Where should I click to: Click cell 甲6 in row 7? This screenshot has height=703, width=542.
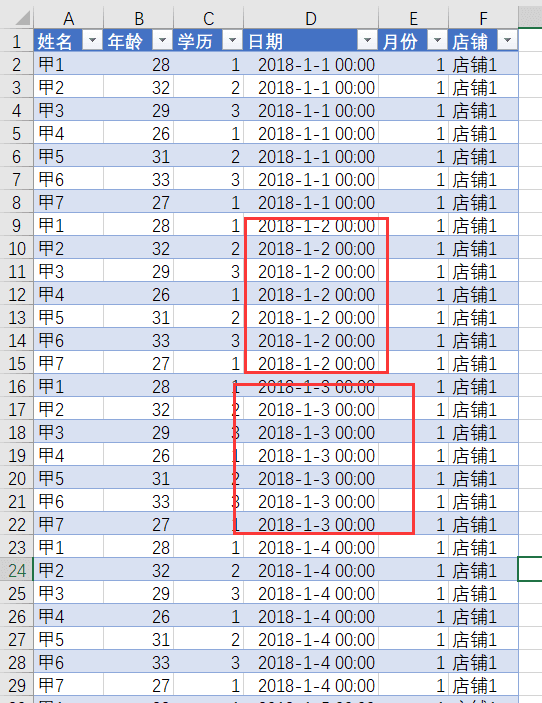[68, 179]
